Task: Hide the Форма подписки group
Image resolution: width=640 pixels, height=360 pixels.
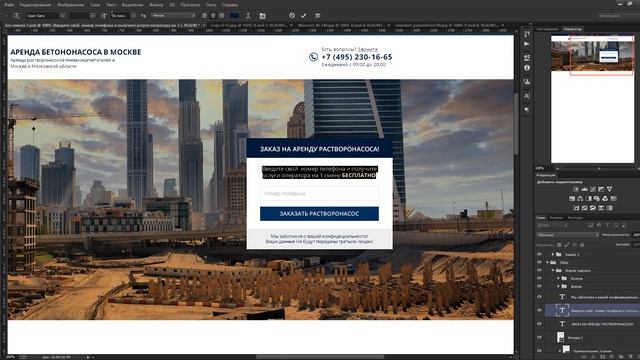Action: pos(539,270)
